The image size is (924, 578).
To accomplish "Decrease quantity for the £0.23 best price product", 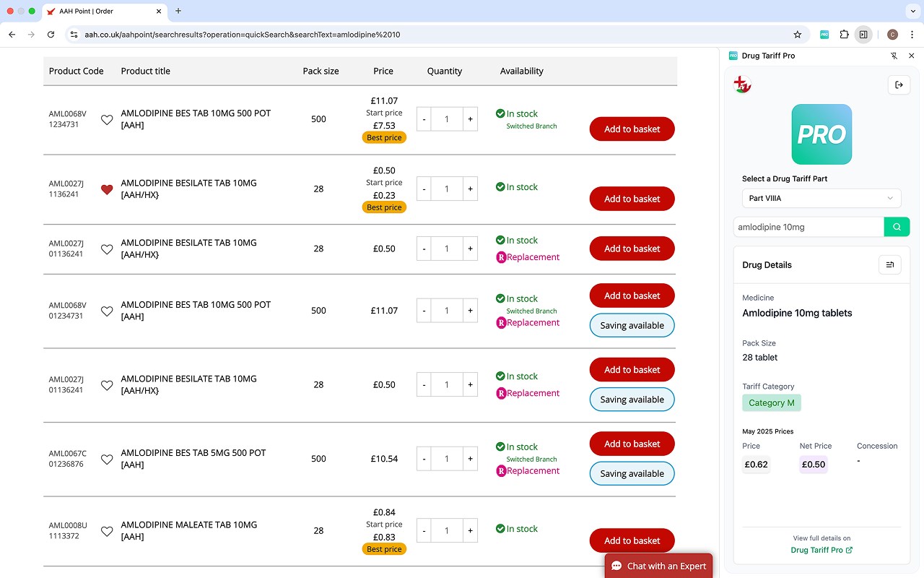I will 424,189.
